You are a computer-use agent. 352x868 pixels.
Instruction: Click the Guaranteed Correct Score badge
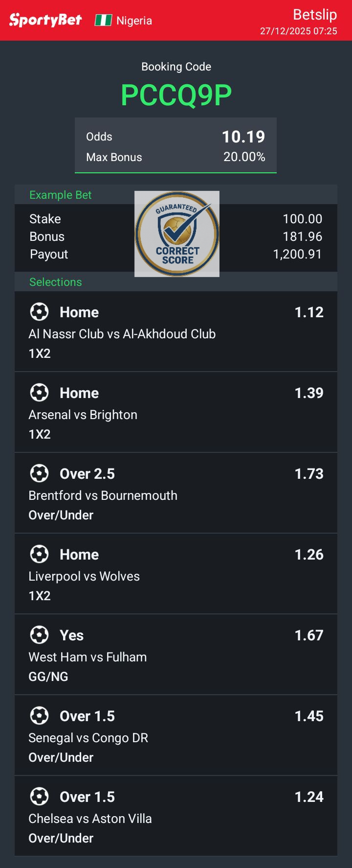coord(176,234)
